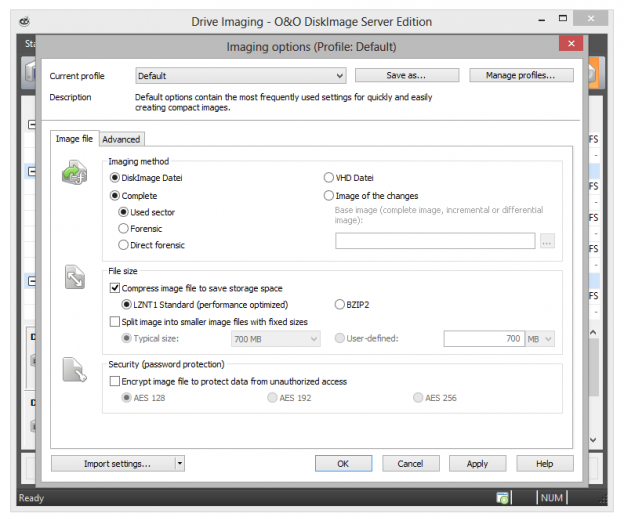
Task: Click the user-defined size field showing 700
Action: tap(484, 339)
